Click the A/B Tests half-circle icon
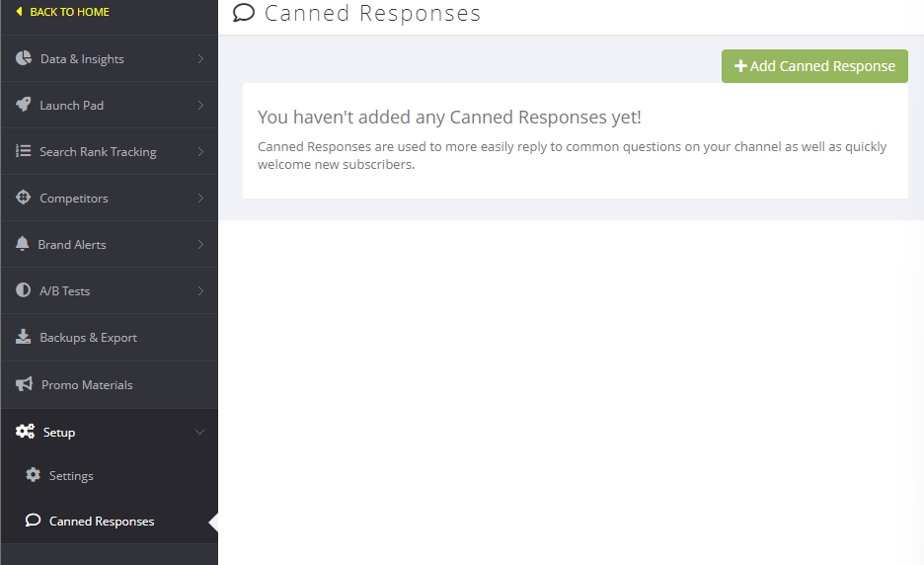The height and width of the screenshot is (565, 924). [24, 290]
